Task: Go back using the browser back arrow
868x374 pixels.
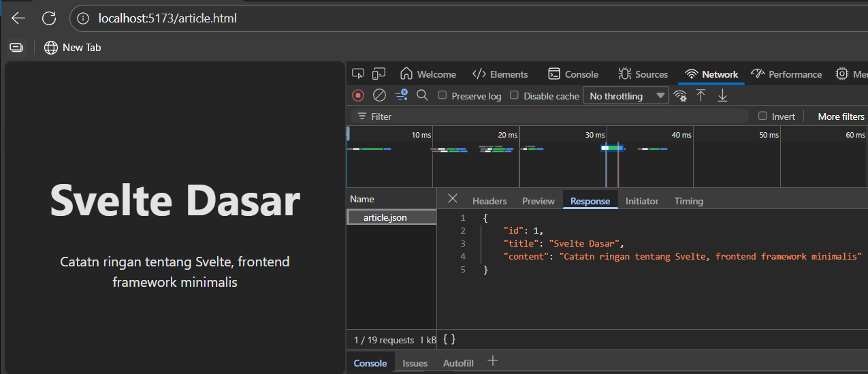Action: tap(18, 18)
